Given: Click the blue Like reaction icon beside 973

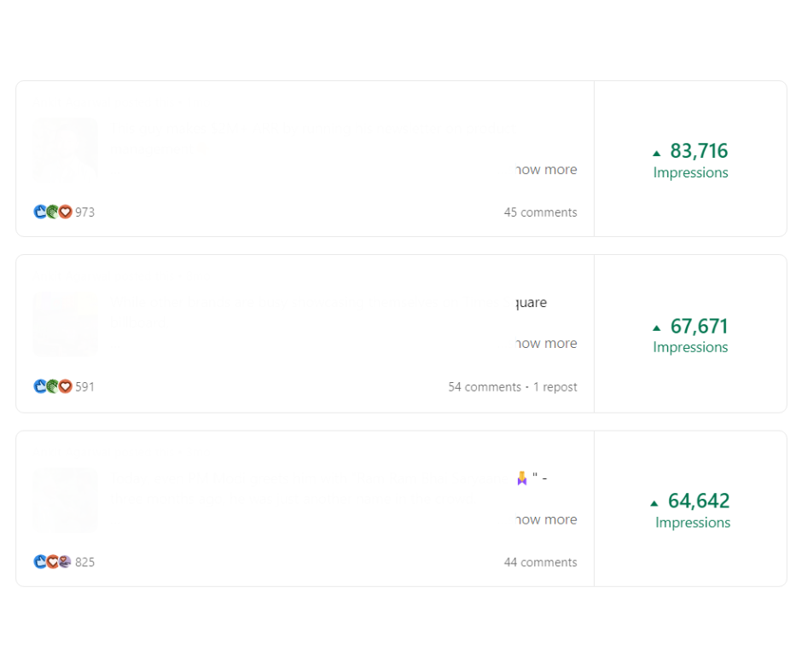Looking at the screenshot, I should tap(40, 212).
